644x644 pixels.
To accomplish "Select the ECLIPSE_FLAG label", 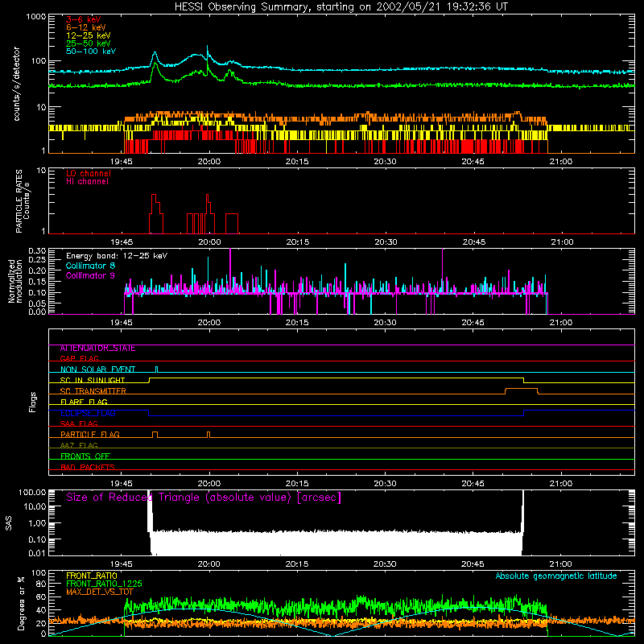I will 88,413.
